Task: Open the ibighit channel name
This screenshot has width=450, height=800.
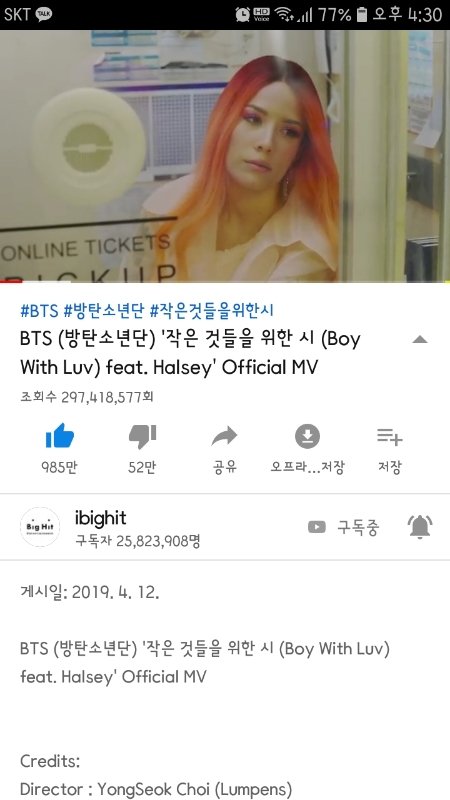Action: (x=101, y=518)
